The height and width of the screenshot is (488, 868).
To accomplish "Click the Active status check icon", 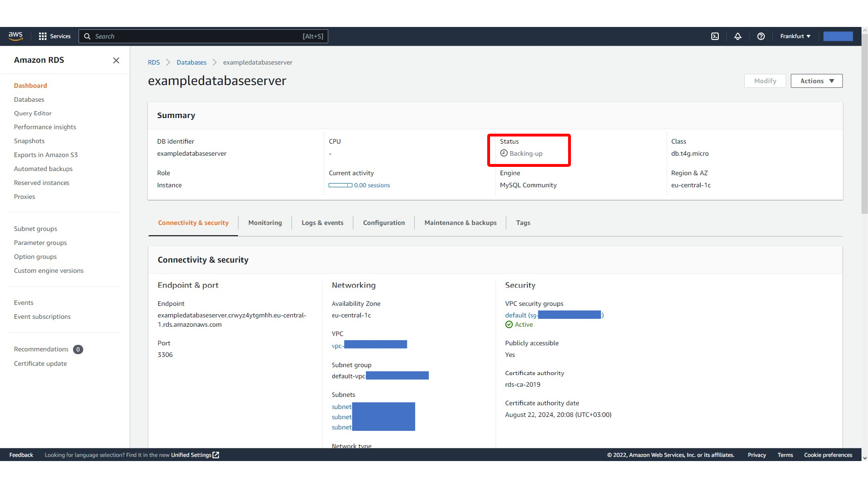I will point(509,325).
